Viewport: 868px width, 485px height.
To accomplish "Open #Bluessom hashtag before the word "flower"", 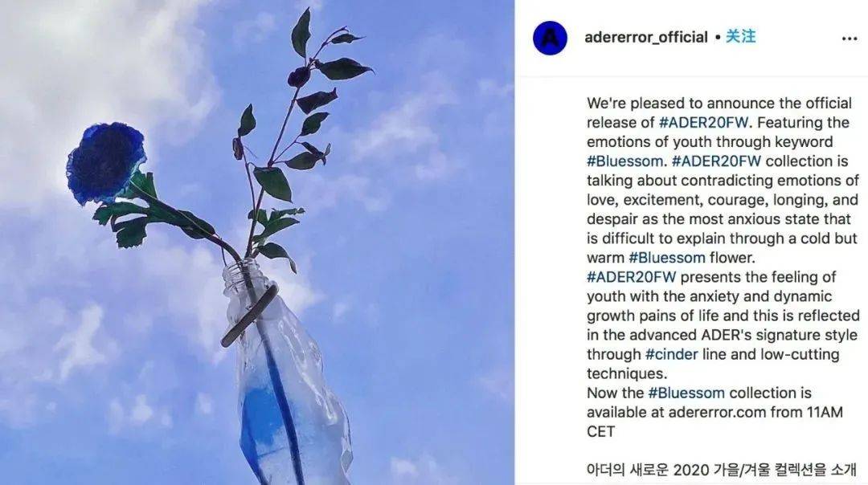I will tap(667, 258).
